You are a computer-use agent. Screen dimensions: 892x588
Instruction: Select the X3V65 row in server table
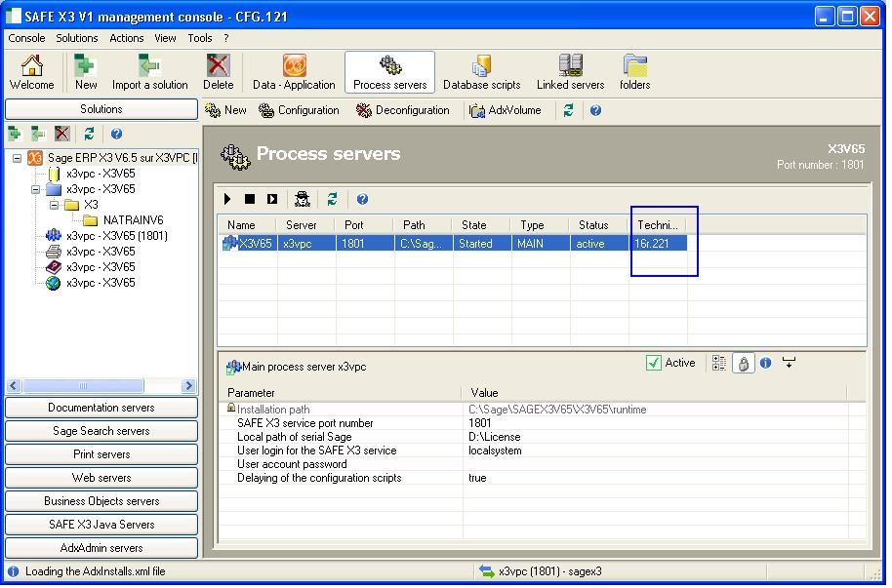click(x=455, y=244)
